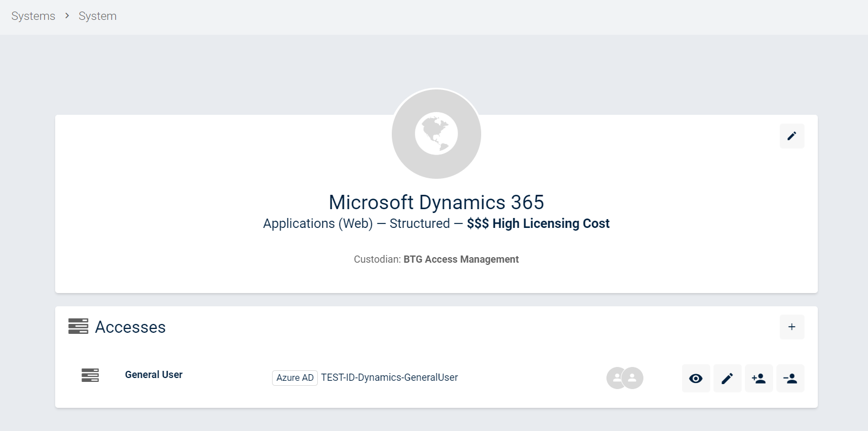Click the breadcrumb chevron separator
The width and height of the screenshot is (868, 431).
click(x=67, y=16)
